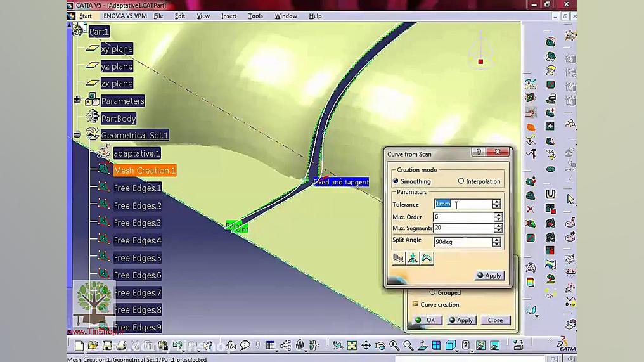Screen dimensions: 644x362
Task: Click the Max. Order value field
Action: tap(463, 217)
